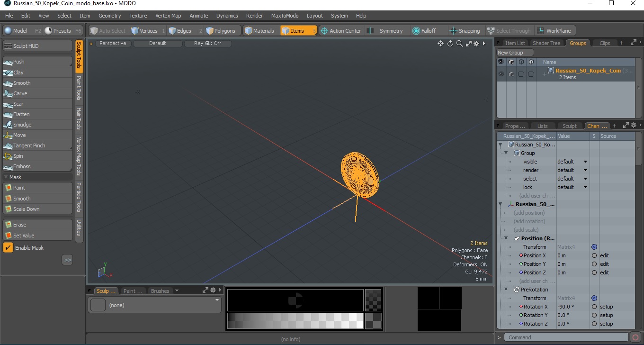Click viewport pan move icon
Viewport: 644px width, 345px height.
click(440, 44)
